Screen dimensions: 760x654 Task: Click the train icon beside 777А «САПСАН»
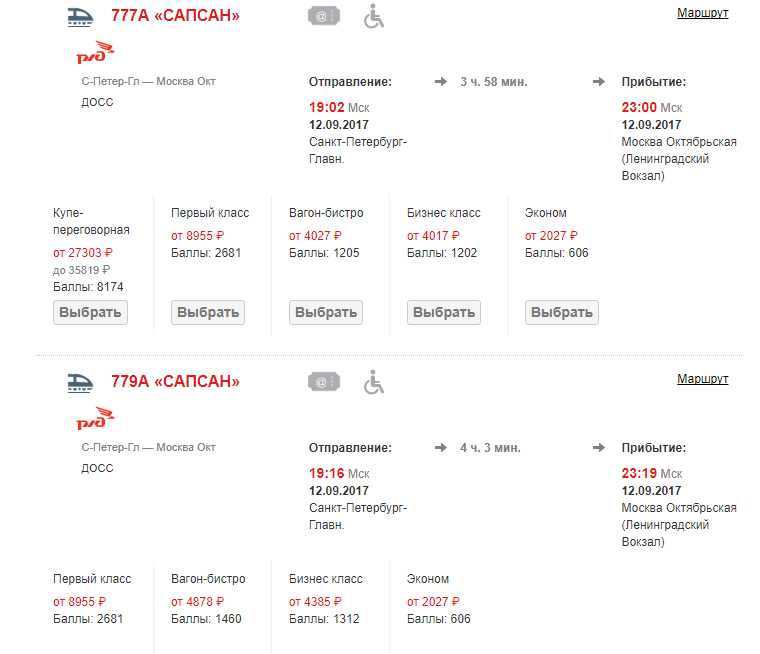(80, 16)
